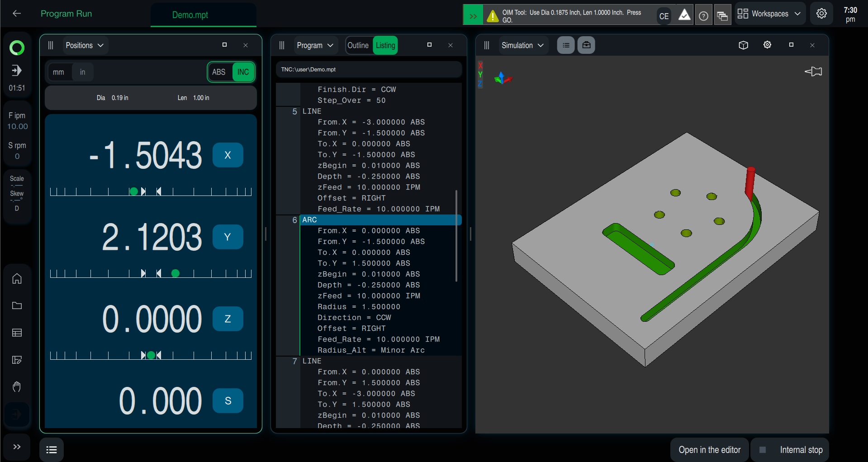The height and width of the screenshot is (462, 868).
Task: Switch units to mm
Action: point(59,72)
